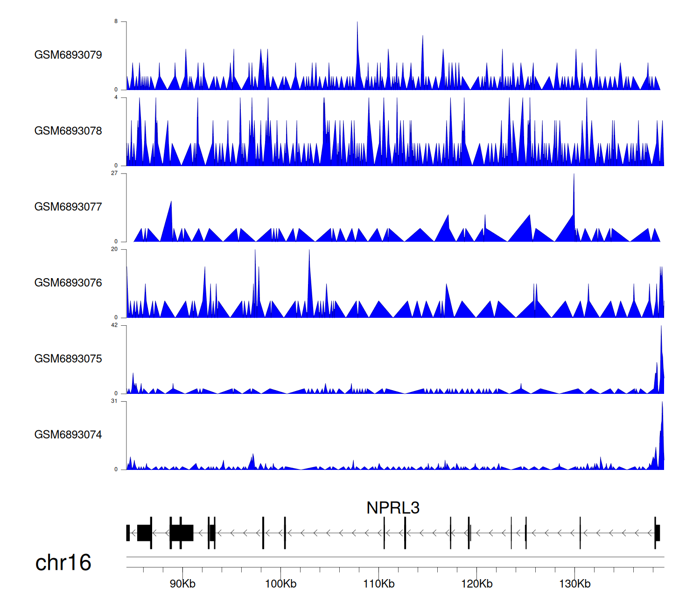The height and width of the screenshot is (616, 700).
Task: Click the 130Kb axis position label
Action: pyautogui.click(x=574, y=584)
